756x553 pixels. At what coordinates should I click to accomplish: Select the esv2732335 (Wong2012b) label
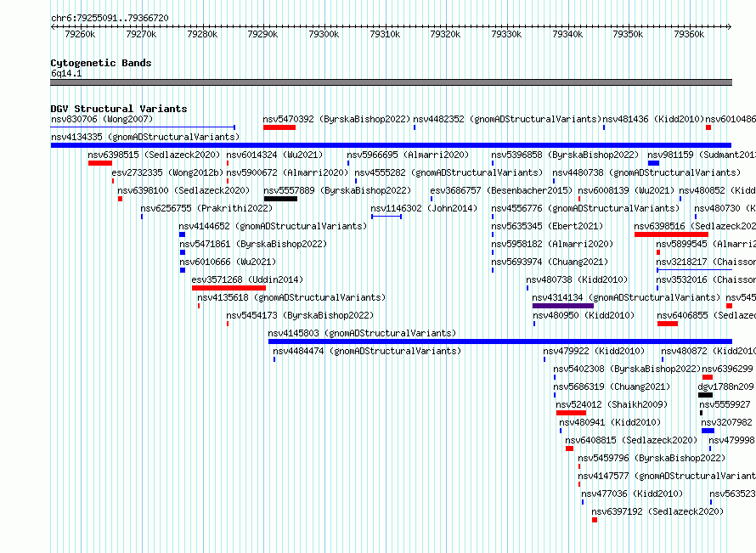(168, 172)
